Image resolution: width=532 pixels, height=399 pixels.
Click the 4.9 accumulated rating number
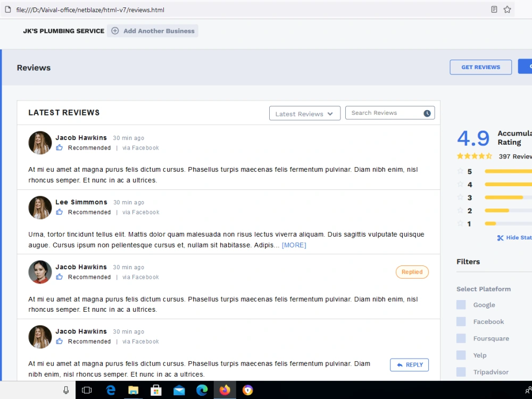coord(473,138)
